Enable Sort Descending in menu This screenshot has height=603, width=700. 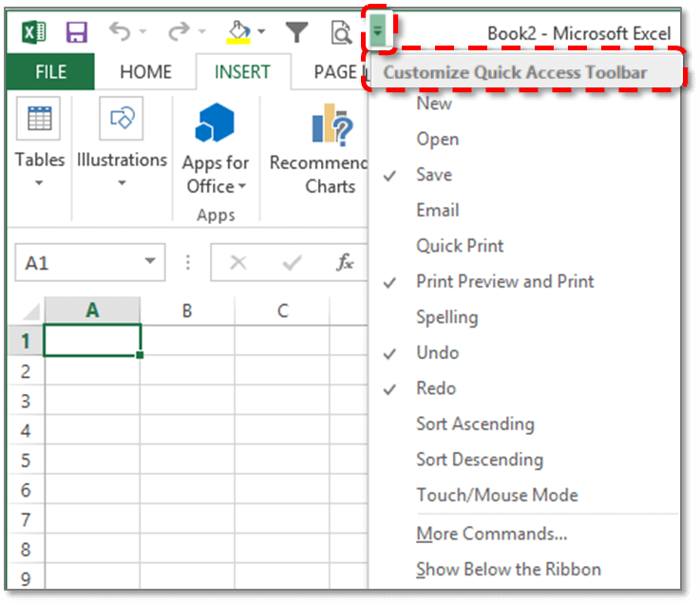click(524, 461)
